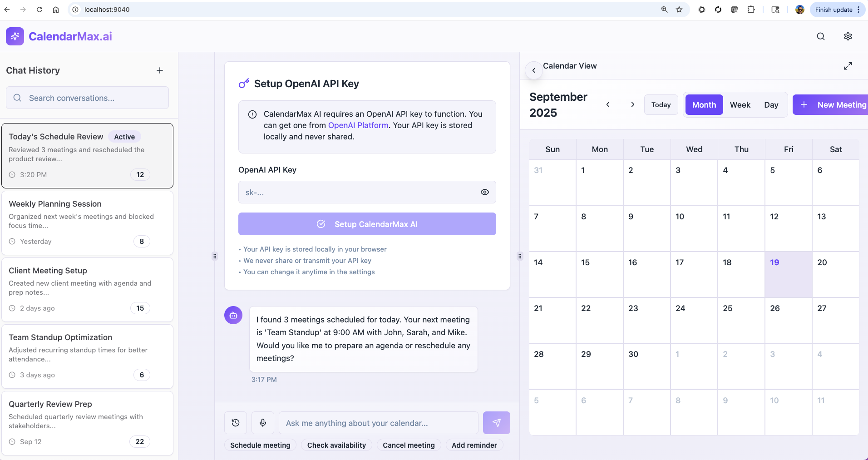The width and height of the screenshot is (868, 460).
Task: Open browser three-dot menu
Action: [x=858, y=10]
